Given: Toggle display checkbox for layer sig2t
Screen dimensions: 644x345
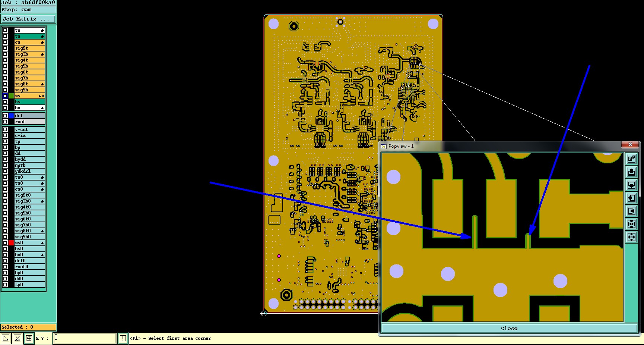Looking at the screenshot, I should click(5, 48).
